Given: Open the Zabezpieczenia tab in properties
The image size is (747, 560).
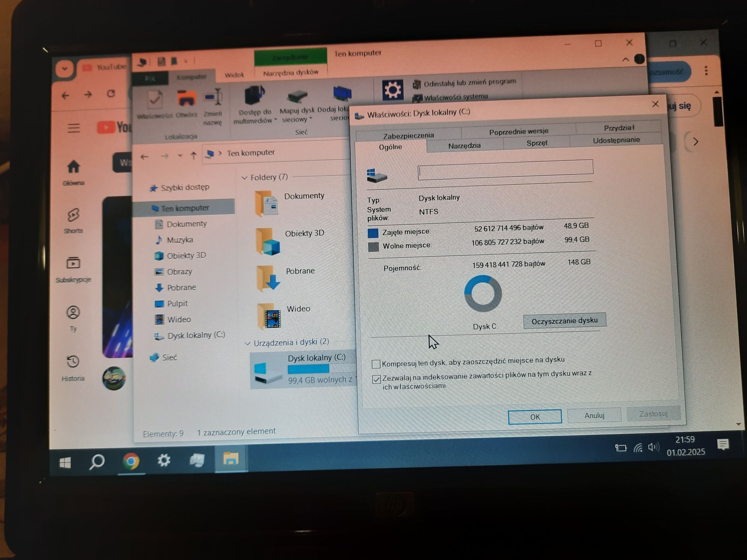Looking at the screenshot, I should pos(408,135).
